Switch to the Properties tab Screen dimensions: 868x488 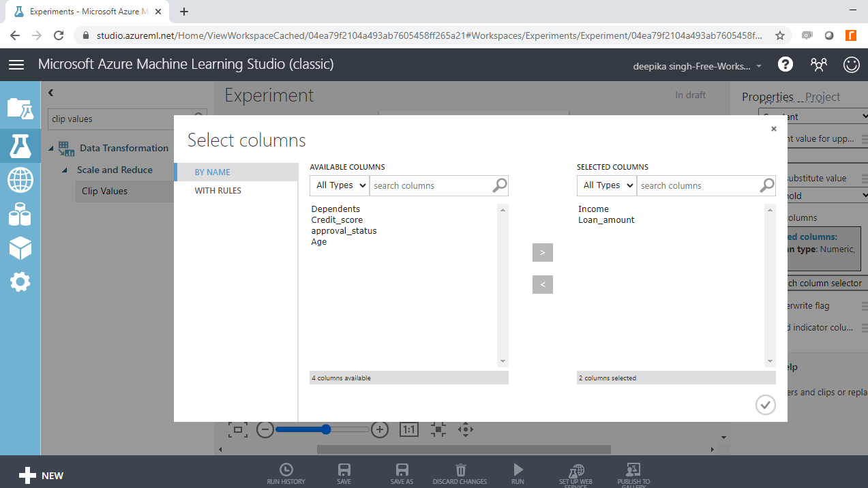click(x=768, y=97)
